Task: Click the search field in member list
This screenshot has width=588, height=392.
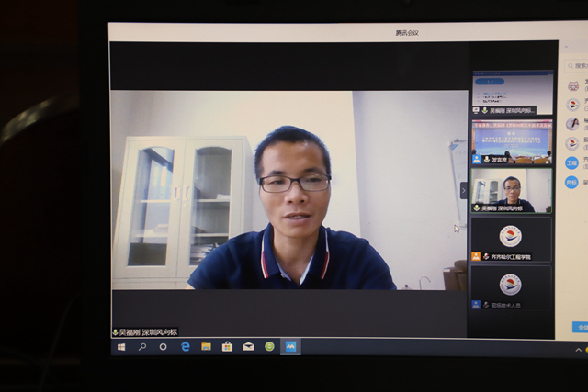Action: tap(579, 66)
